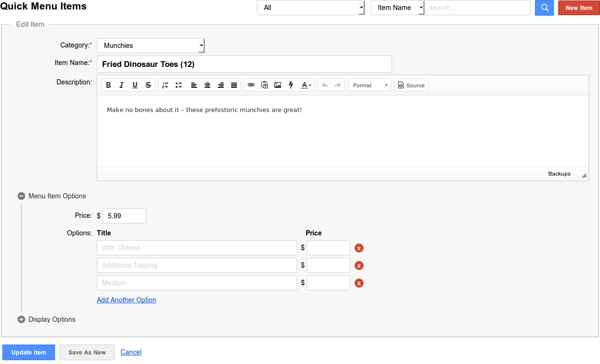Expand the Display Options section
This screenshot has height=364, width=600.
pyautogui.click(x=21, y=319)
